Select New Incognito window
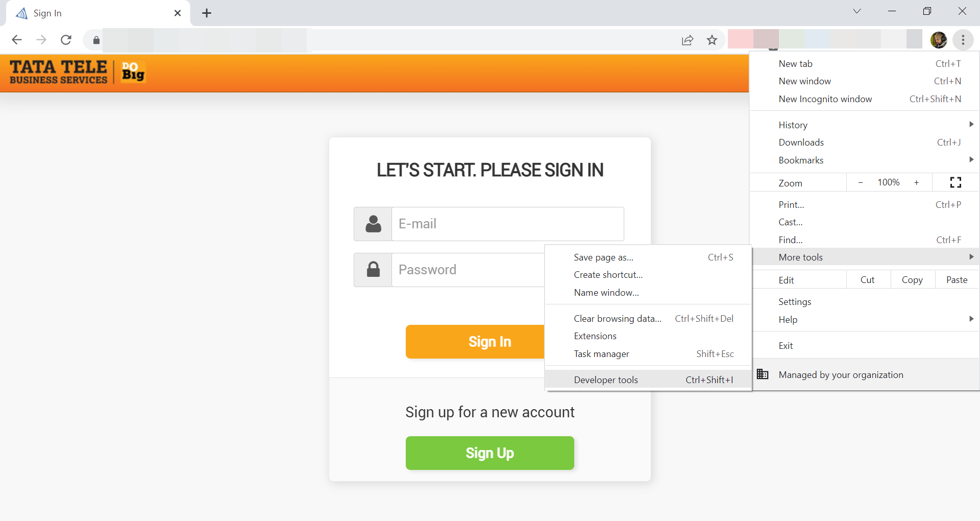This screenshot has width=980, height=521. point(825,99)
